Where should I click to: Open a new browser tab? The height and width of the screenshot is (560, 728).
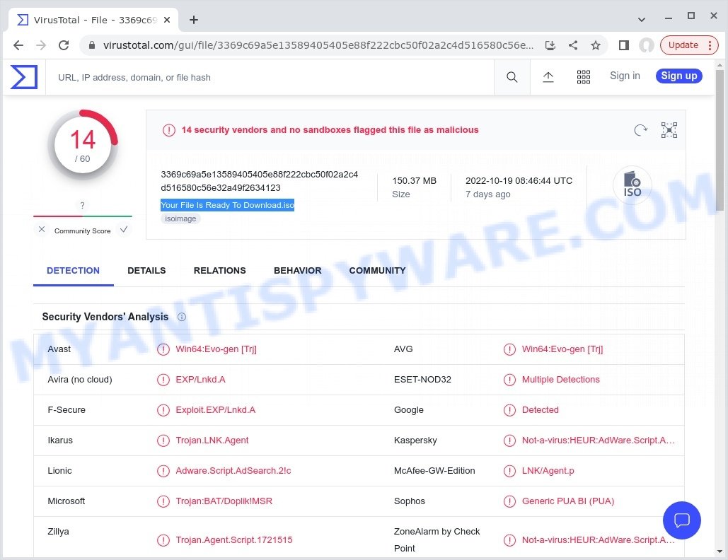click(194, 20)
